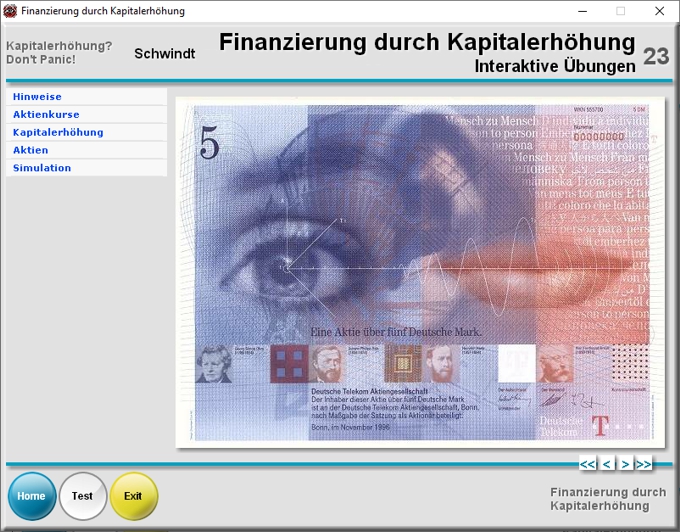680x532 pixels.
Task: Open the Kapitalerhöhung menu entry
Action: click(x=58, y=132)
